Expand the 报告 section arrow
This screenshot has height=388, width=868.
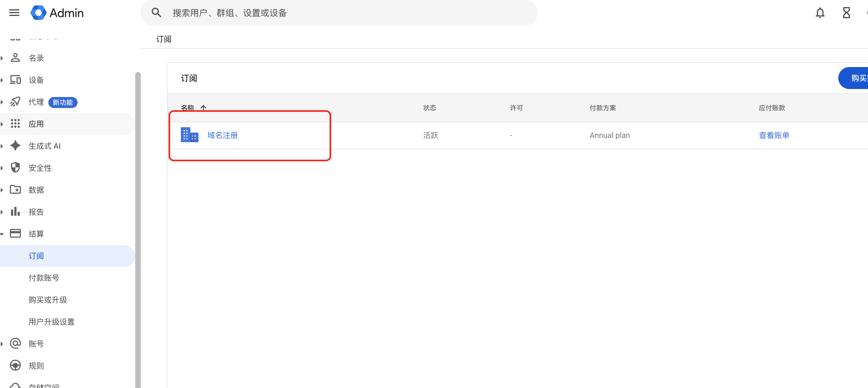pyautogui.click(x=2, y=212)
